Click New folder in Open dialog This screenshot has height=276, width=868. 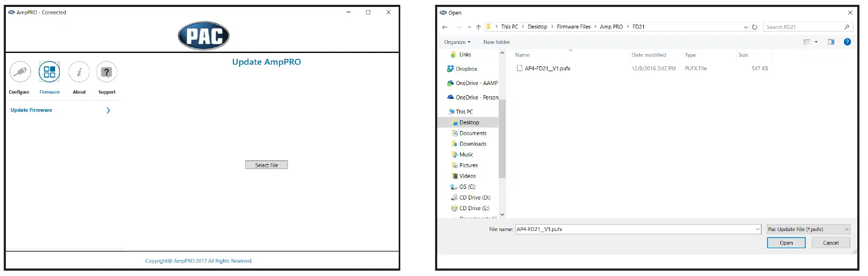point(497,42)
